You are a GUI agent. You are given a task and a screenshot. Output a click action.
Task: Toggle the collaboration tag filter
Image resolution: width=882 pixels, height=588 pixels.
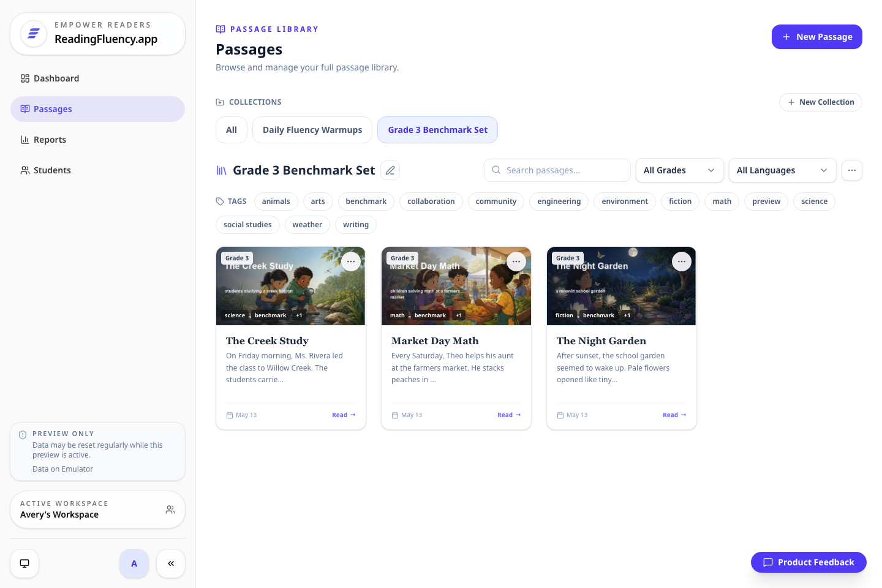431,202
